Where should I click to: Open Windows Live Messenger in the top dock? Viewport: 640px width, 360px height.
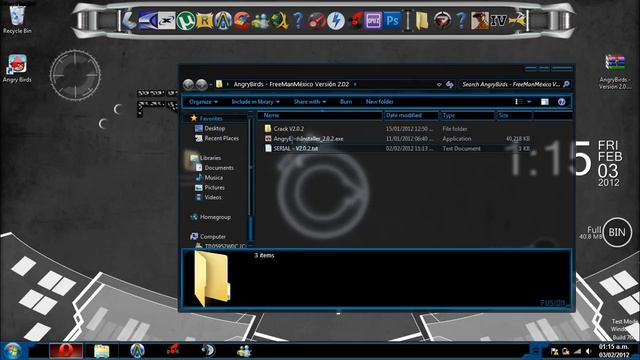click(260, 21)
